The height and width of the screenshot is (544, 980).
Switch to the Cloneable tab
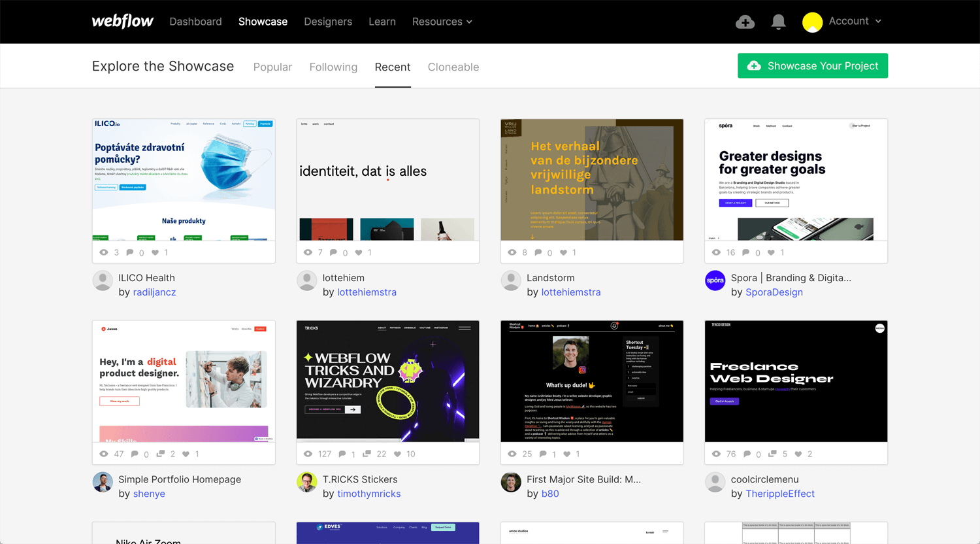point(453,67)
